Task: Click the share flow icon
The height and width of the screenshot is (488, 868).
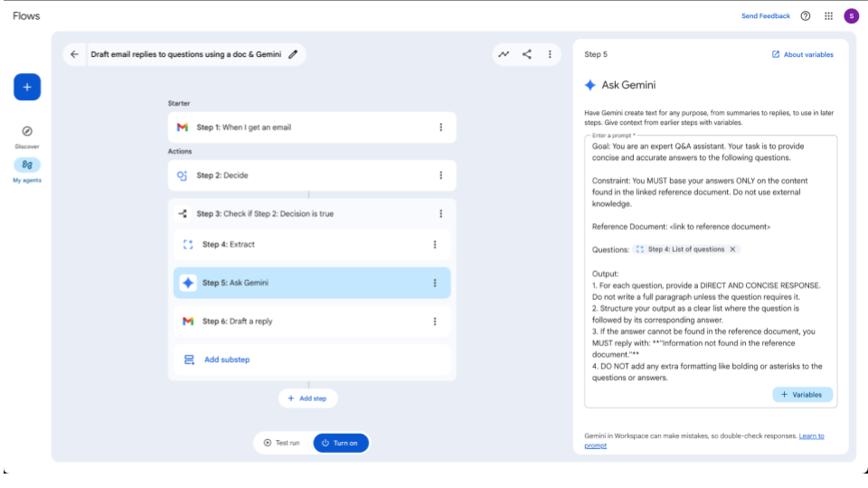Action: click(x=527, y=54)
